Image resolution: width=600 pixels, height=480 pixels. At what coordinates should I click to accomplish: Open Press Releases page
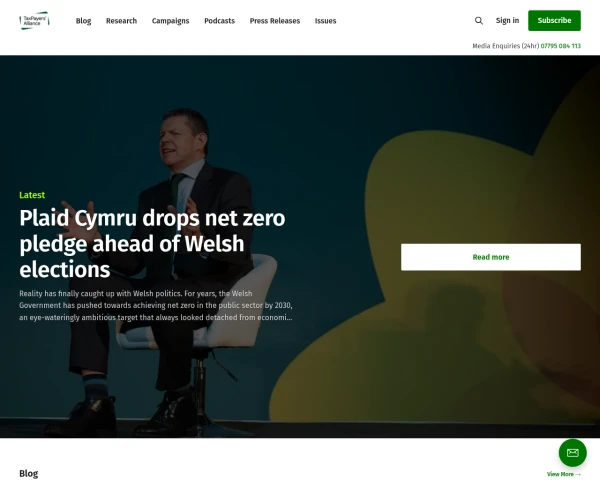(x=275, y=21)
